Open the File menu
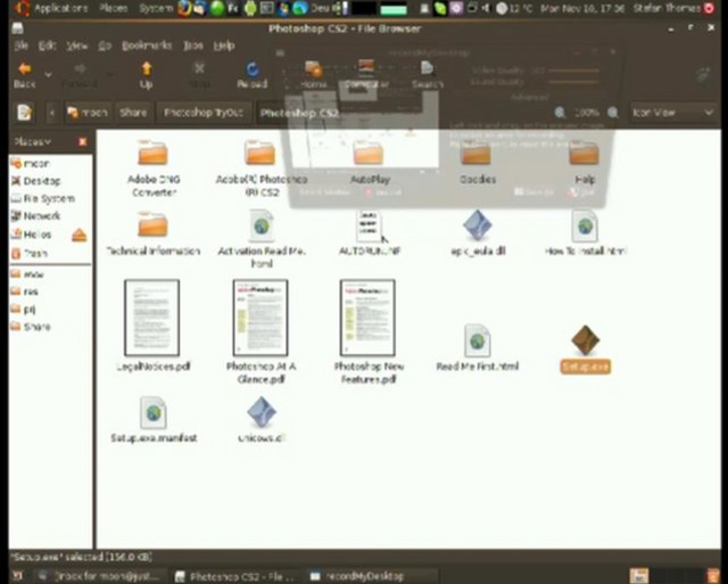 (21, 46)
